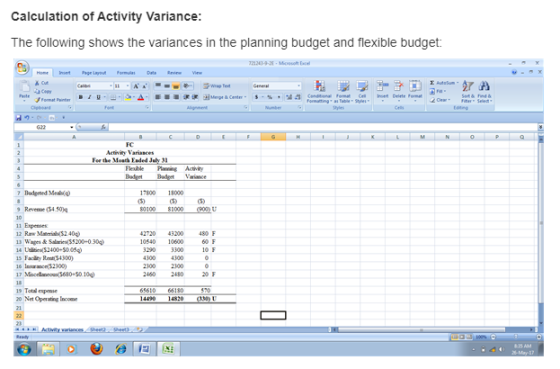Viewport: 560px width, 369px height.
Task: Toggle bottom-align for cell contents
Action: click(x=176, y=86)
